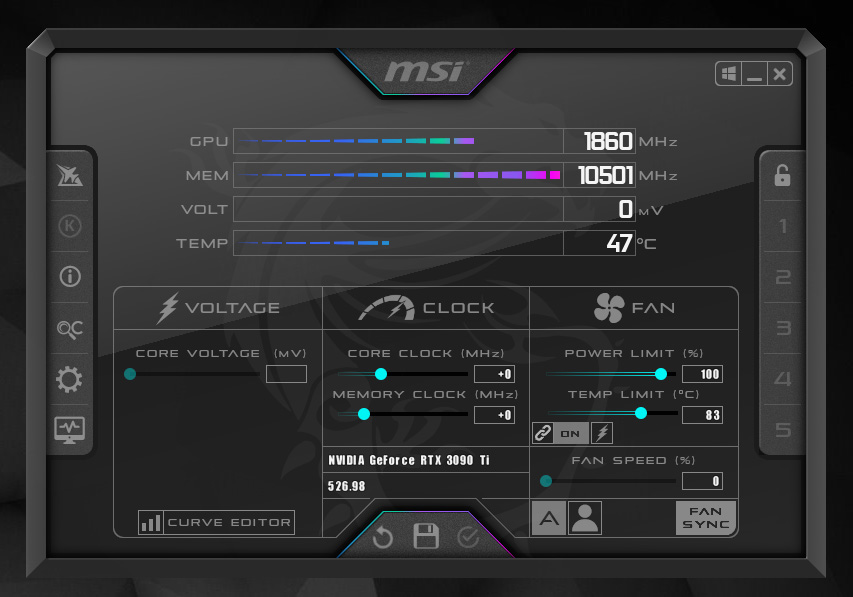Select profile slot 2
The image size is (853, 597).
tap(783, 277)
